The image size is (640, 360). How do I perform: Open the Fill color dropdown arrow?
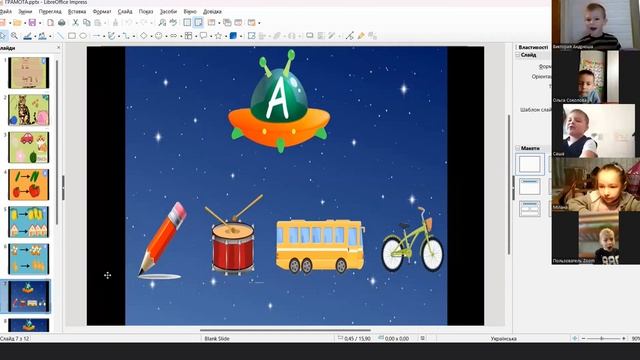tap(50, 36)
